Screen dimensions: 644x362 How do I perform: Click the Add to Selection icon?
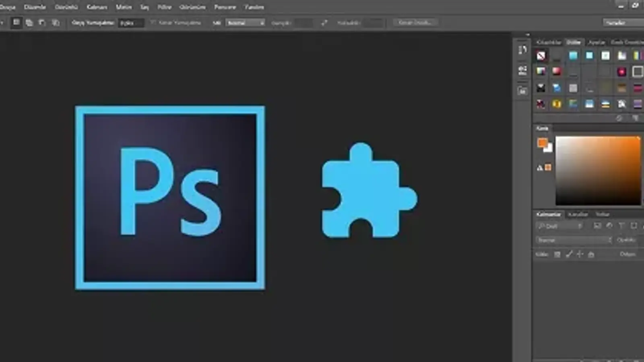pyautogui.click(x=29, y=23)
